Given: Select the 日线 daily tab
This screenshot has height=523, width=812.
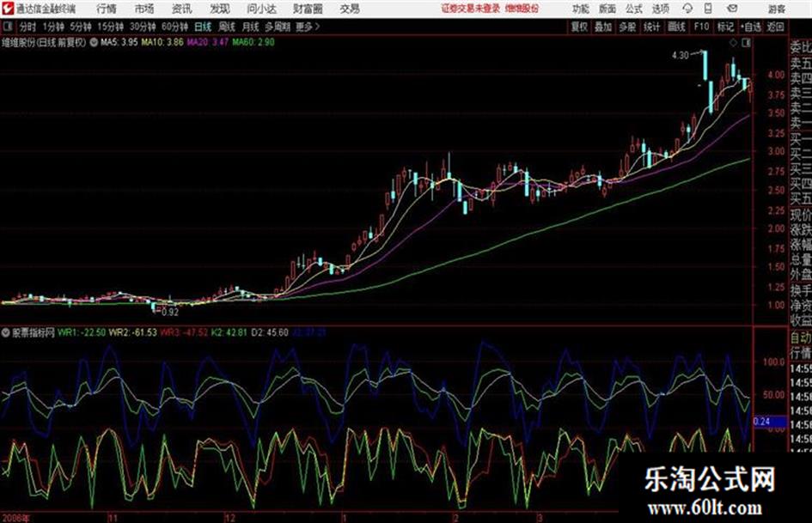Looking at the screenshot, I should click(203, 27).
